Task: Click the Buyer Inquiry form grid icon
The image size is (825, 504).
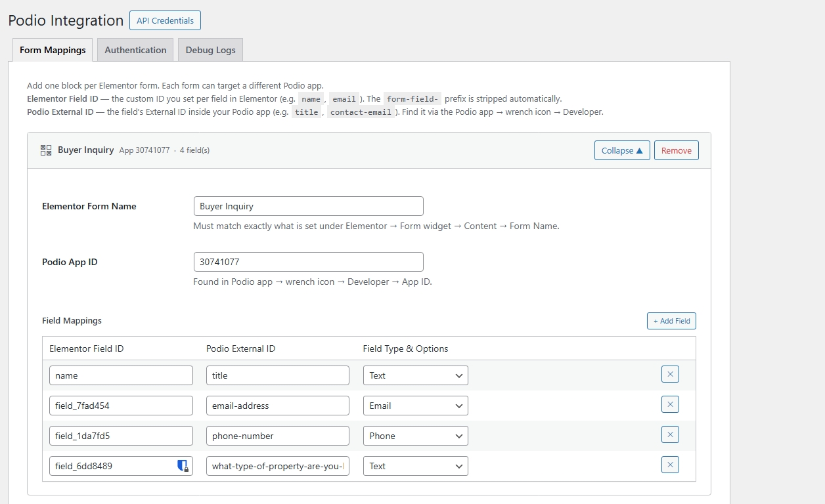Action: coord(46,150)
